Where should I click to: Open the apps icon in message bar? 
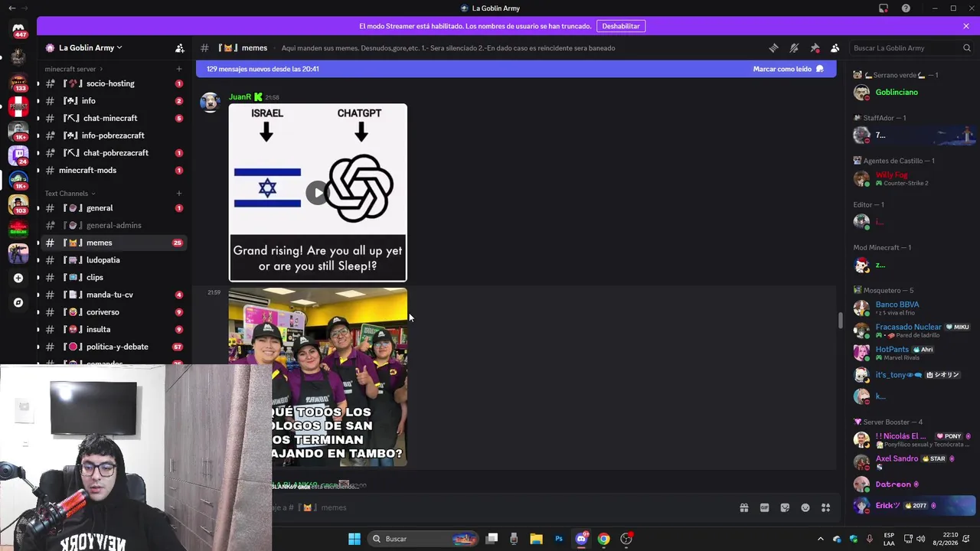(826, 507)
